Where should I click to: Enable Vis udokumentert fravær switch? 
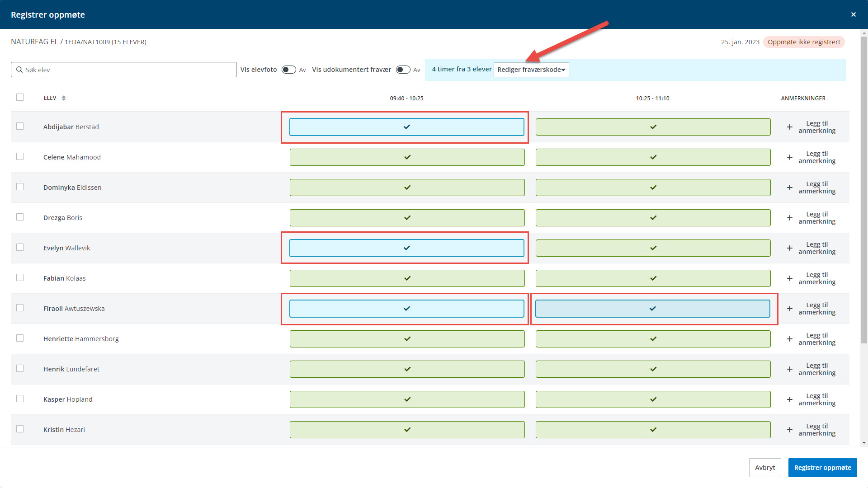click(403, 70)
